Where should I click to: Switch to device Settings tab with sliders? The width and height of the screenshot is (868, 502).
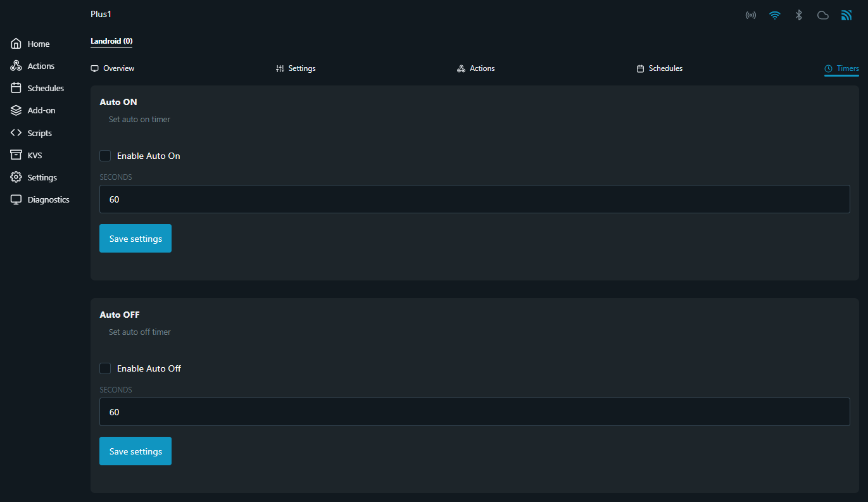point(296,68)
